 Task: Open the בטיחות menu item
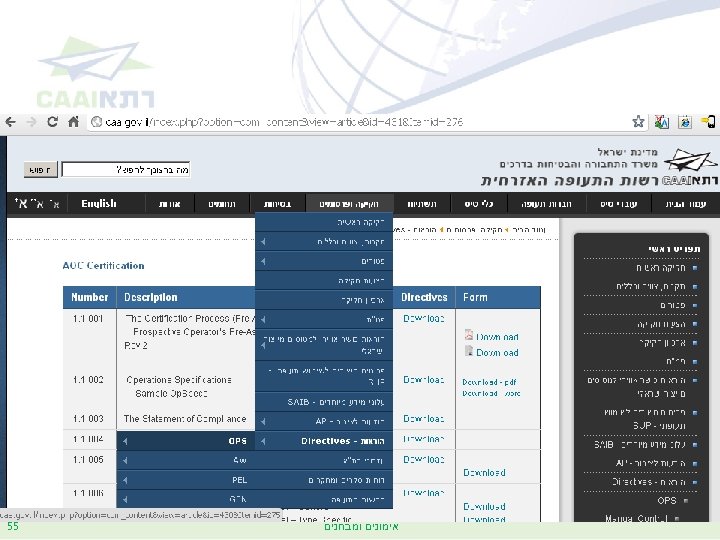(278, 204)
